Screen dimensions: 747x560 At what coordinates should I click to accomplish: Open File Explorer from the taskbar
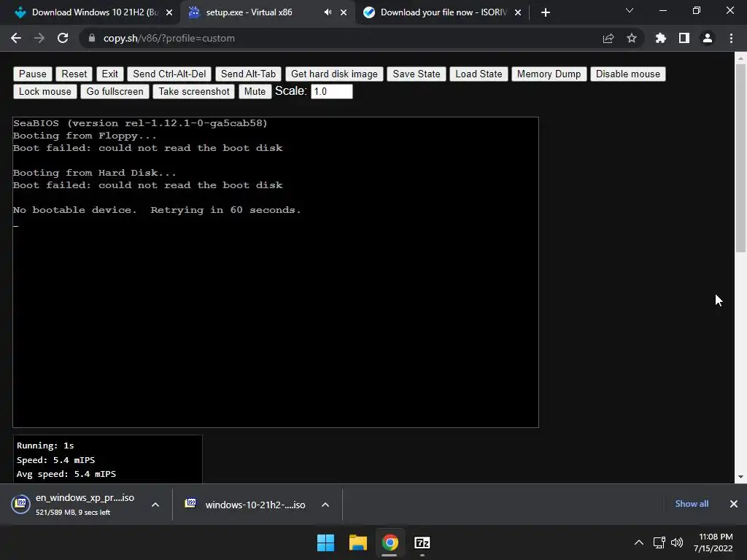pos(357,542)
